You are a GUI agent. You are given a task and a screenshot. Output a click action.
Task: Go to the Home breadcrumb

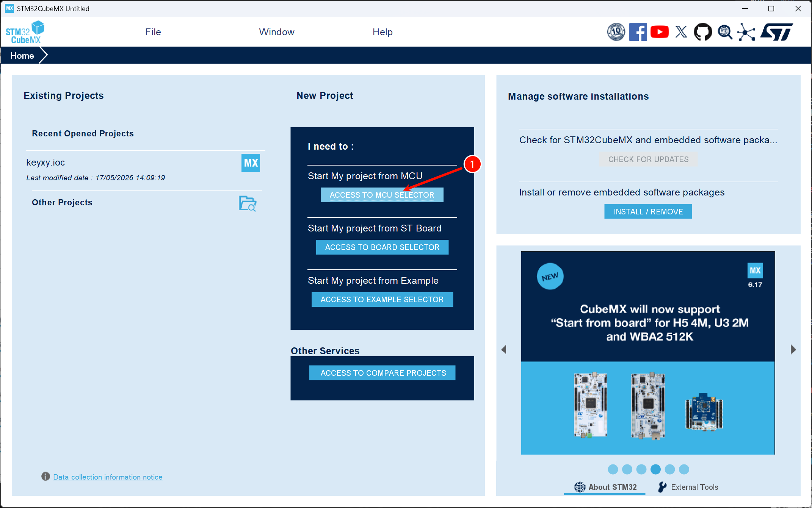(22, 56)
